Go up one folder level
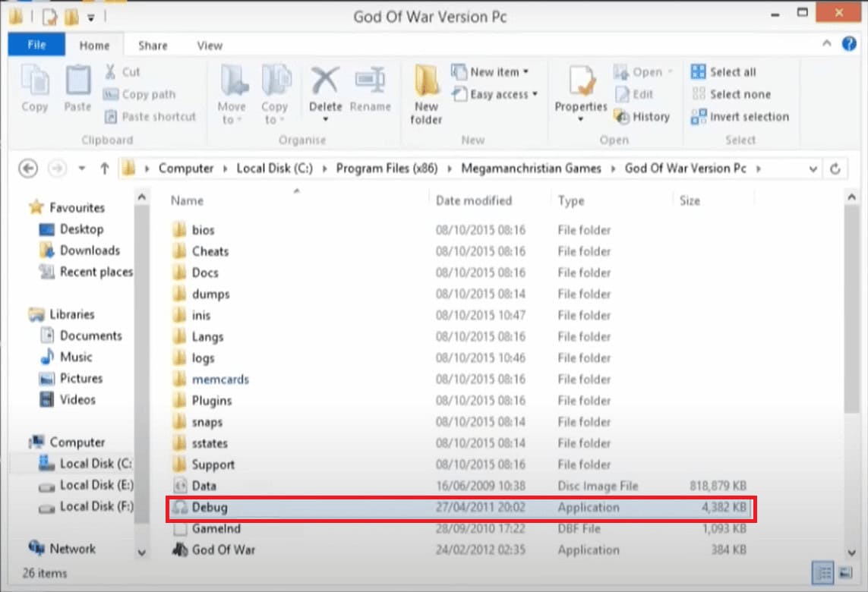 tap(105, 168)
